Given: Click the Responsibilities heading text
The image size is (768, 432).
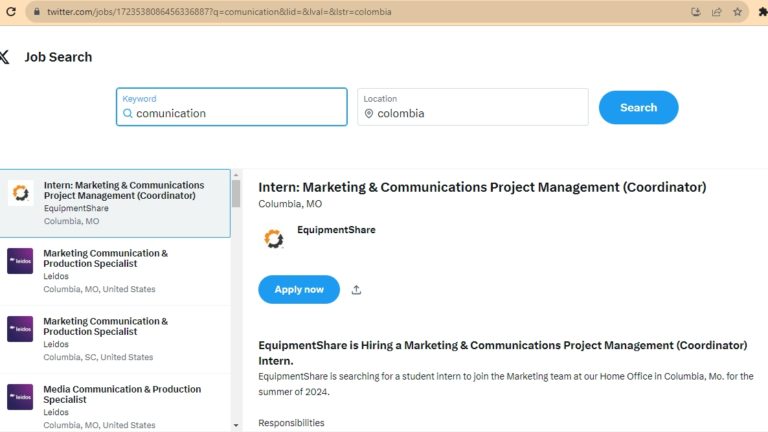Looking at the screenshot, I should tap(291, 423).
